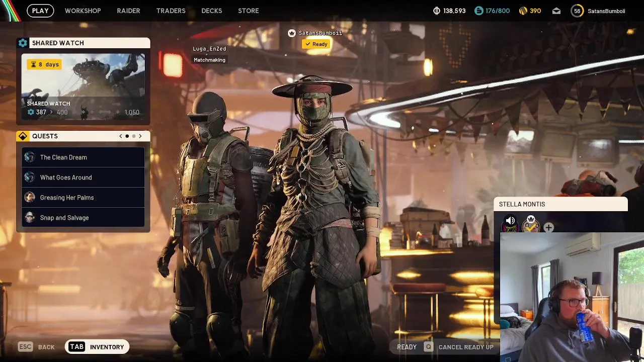The height and width of the screenshot is (362, 644).
Task: Click SatansBumboii name above character
Action: tap(320, 33)
